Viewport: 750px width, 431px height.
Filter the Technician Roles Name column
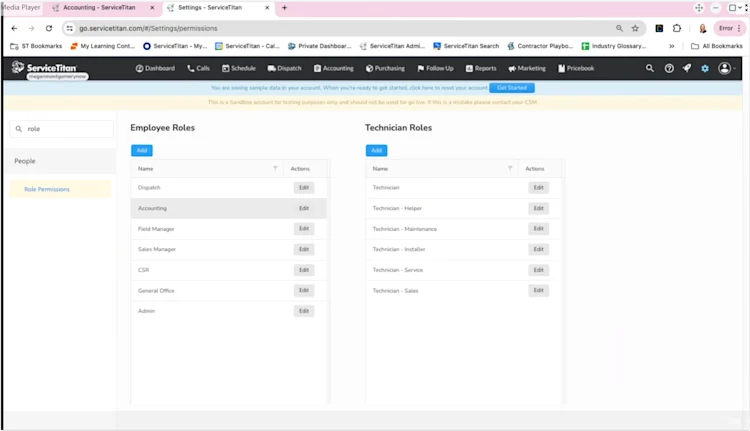tap(510, 168)
